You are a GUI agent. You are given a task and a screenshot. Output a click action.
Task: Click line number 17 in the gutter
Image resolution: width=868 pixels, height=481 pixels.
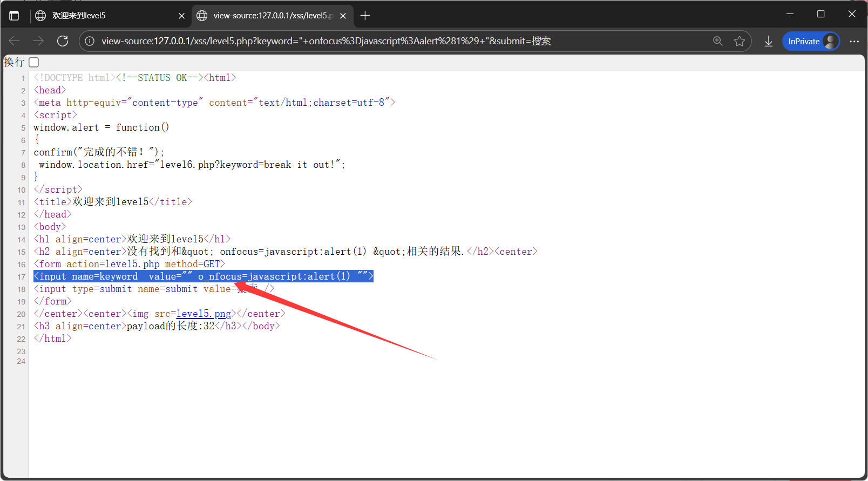(x=21, y=277)
